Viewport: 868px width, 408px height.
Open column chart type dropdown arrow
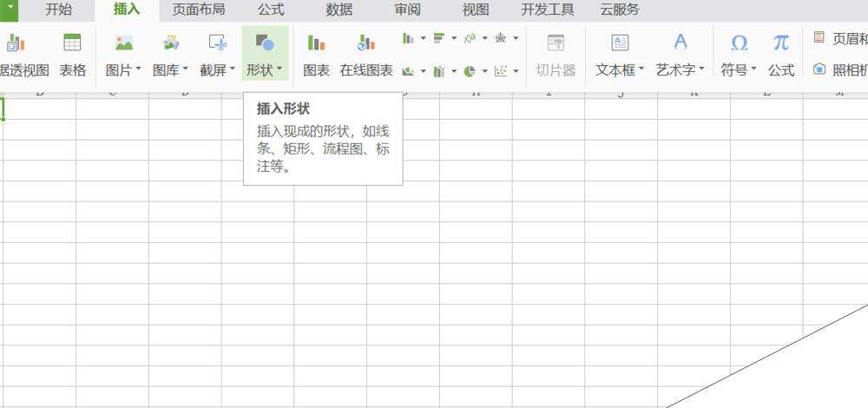click(424, 38)
